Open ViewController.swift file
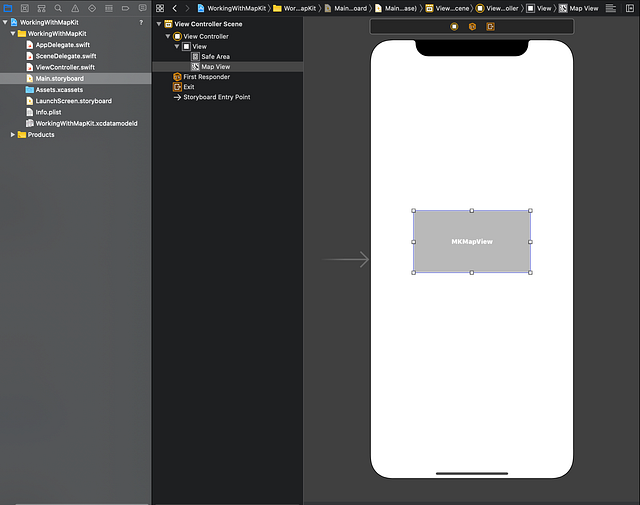Image resolution: width=640 pixels, height=505 pixels. pos(60,67)
